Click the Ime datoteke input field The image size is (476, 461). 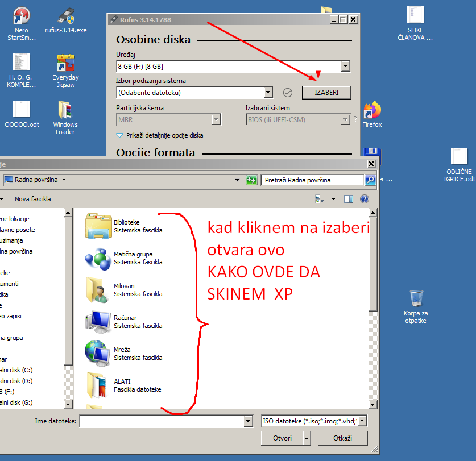click(x=162, y=421)
